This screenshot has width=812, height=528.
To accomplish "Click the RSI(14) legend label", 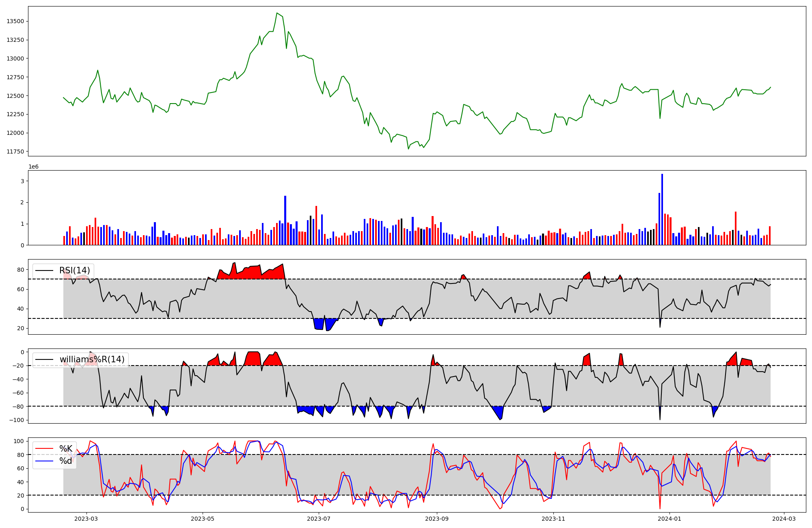I will [x=75, y=270].
